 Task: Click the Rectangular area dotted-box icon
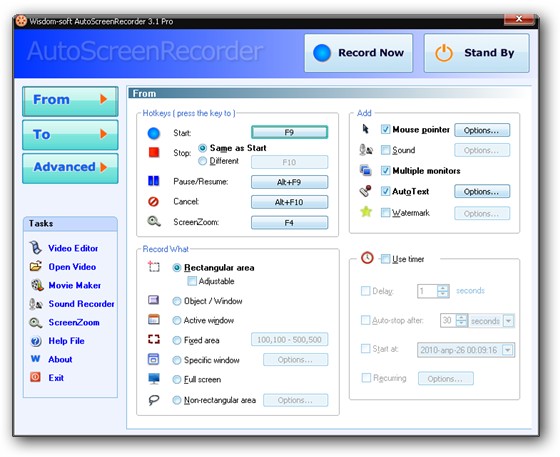point(154,266)
